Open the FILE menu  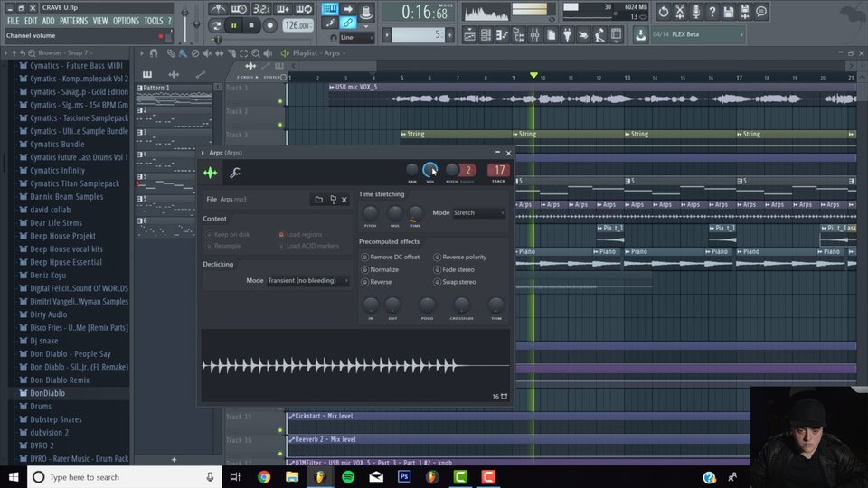13,21
